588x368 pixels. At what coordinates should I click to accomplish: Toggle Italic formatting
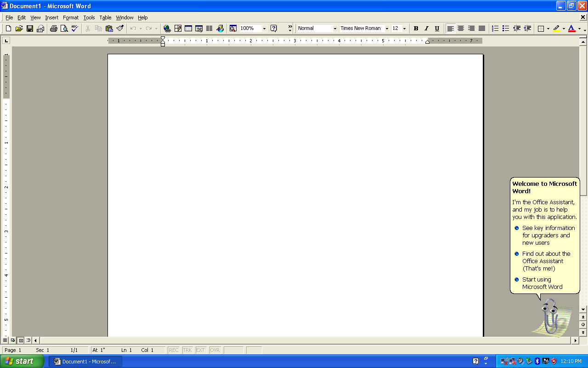pyautogui.click(x=426, y=29)
